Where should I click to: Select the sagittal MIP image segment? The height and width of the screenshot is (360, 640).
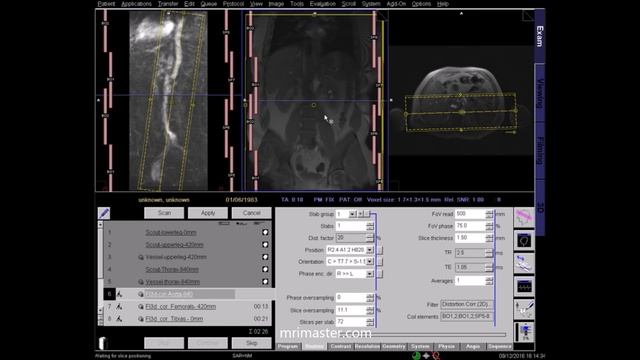[168, 100]
